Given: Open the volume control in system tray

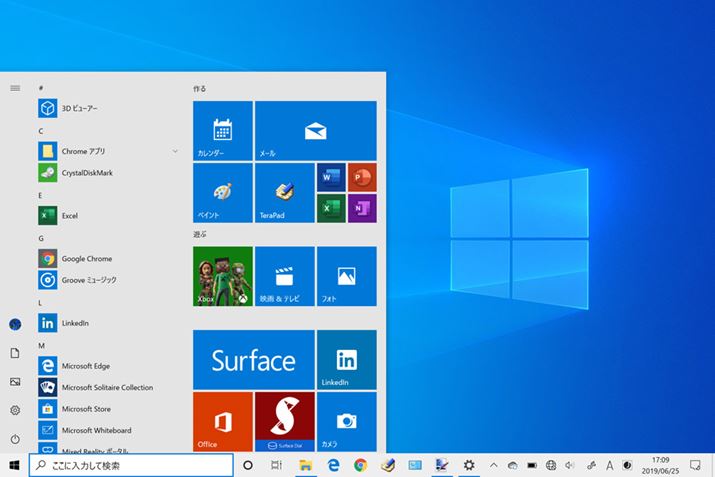Looking at the screenshot, I should pyautogui.click(x=570, y=465).
